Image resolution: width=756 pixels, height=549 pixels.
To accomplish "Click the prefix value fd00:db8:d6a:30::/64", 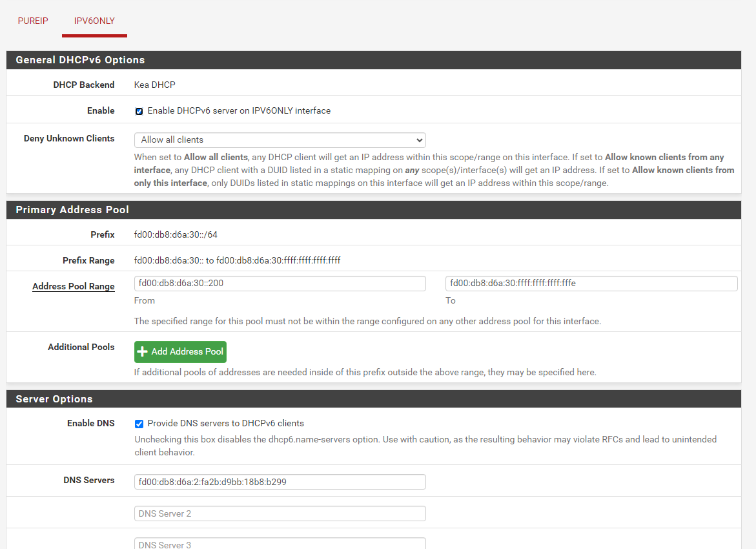I will point(176,234).
